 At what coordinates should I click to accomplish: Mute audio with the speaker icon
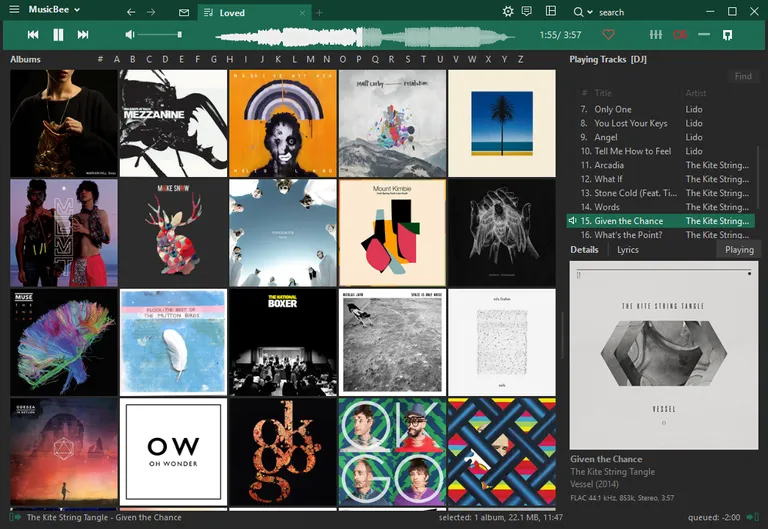point(129,35)
